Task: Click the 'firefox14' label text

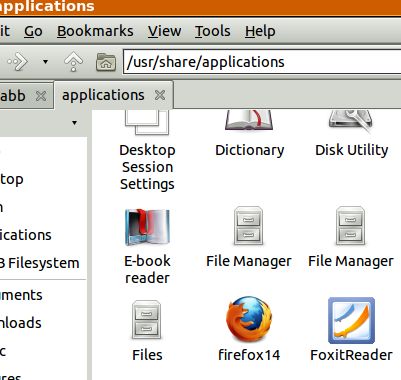Action: point(249,355)
